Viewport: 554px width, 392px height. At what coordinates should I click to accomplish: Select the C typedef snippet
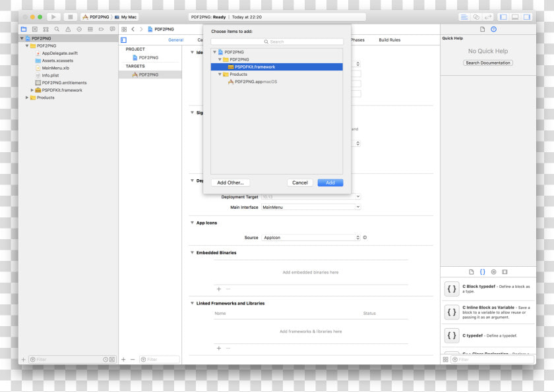488,335
